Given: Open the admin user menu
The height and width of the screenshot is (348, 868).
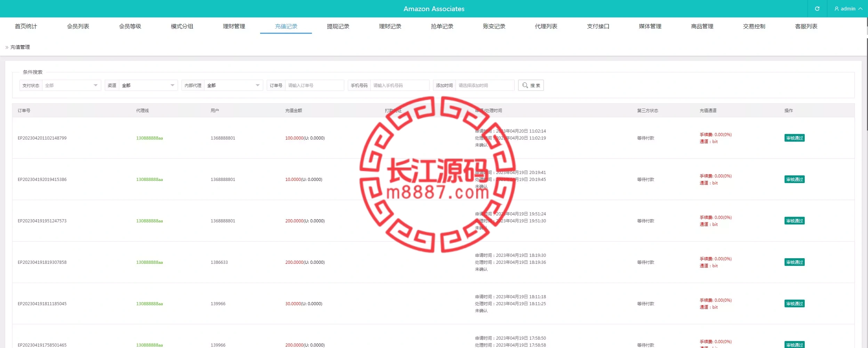Looking at the screenshot, I should click(848, 9).
